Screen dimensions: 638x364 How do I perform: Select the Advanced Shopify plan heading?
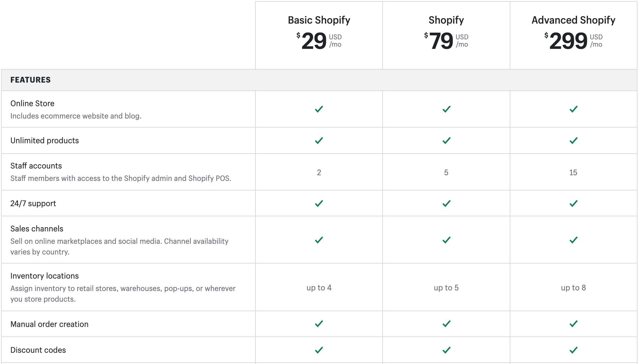(573, 20)
